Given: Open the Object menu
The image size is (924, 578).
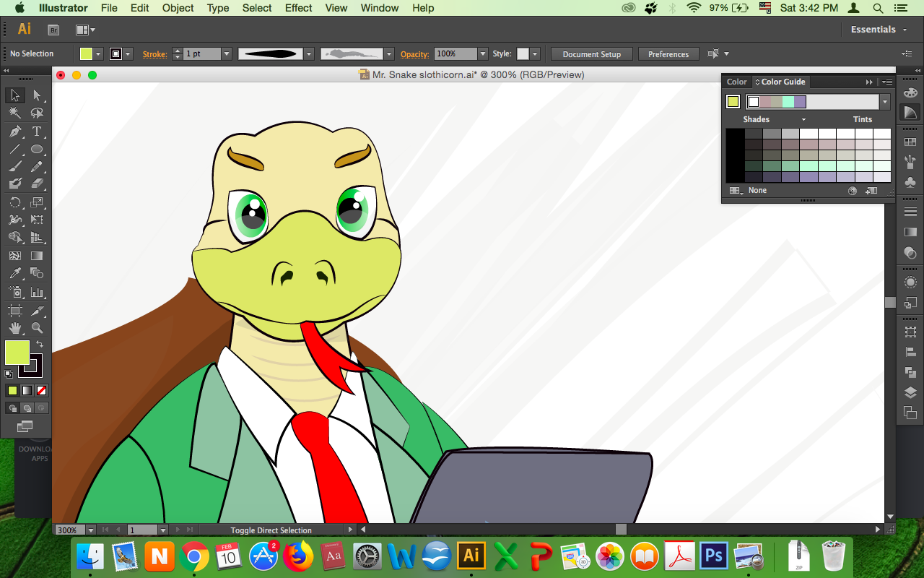Looking at the screenshot, I should pyautogui.click(x=178, y=8).
